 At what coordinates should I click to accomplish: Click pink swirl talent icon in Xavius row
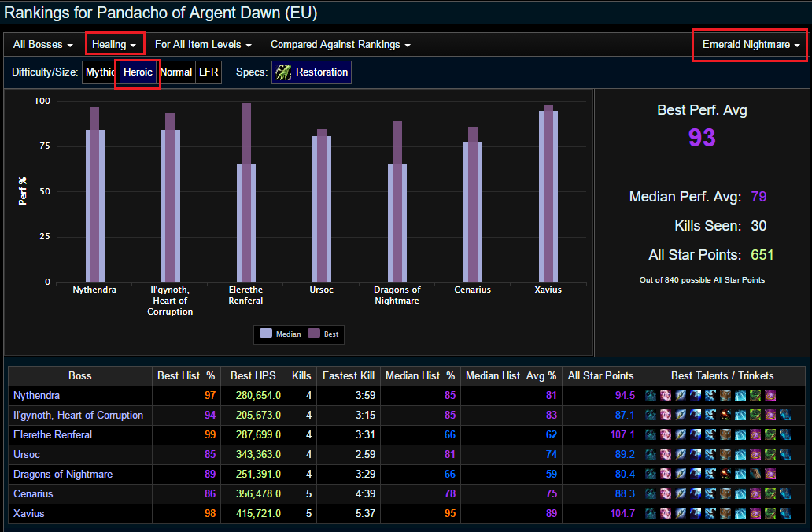pyautogui.click(x=666, y=514)
